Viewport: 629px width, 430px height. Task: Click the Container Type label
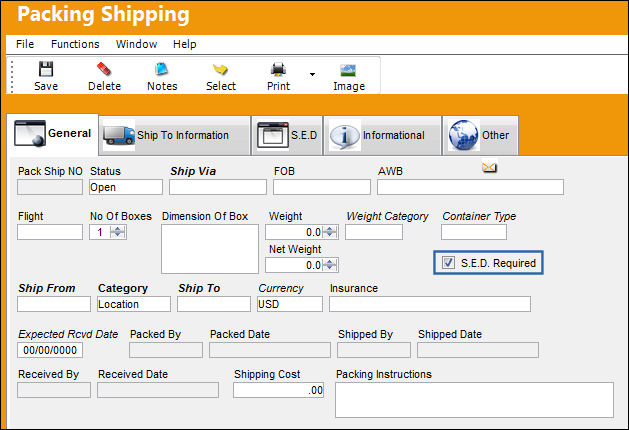pyautogui.click(x=479, y=216)
